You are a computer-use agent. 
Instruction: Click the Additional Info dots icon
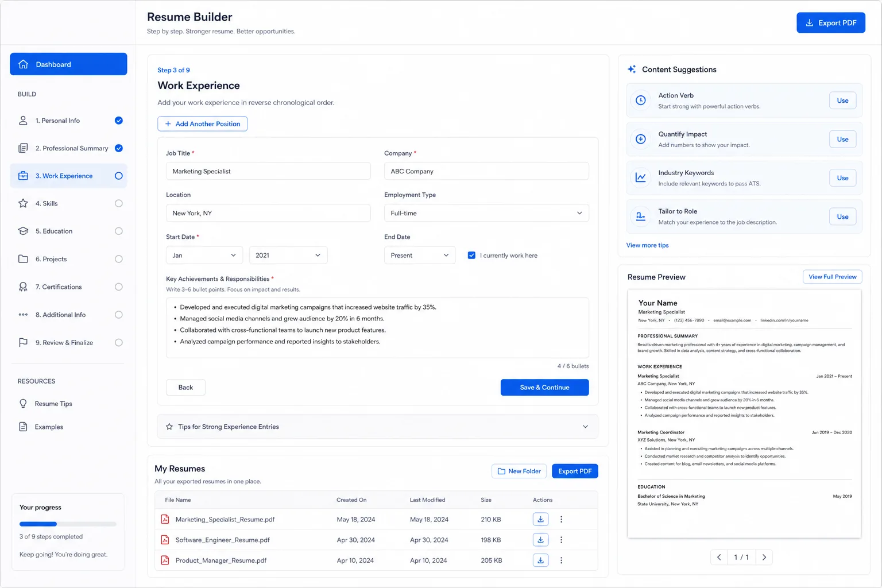tap(23, 315)
